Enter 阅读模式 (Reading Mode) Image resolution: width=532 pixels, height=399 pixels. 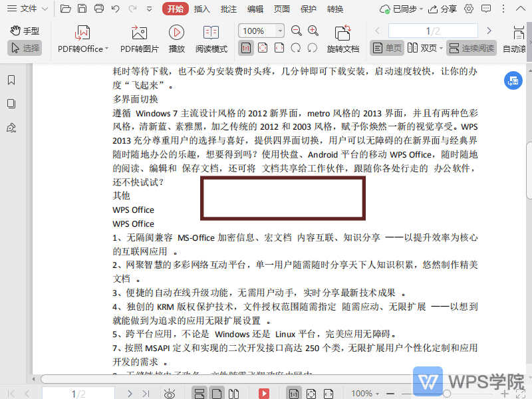point(211,39)
